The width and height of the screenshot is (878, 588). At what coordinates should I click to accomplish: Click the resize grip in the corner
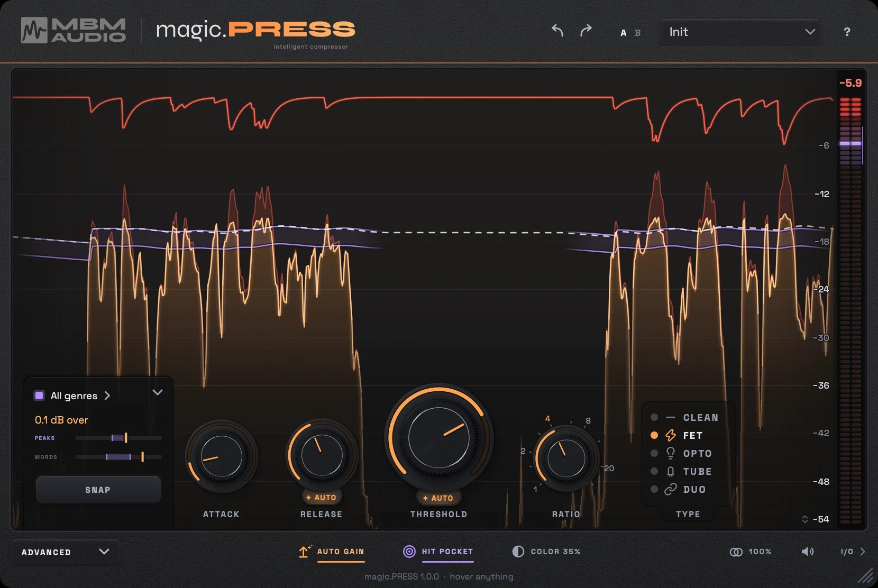pos(865,576)
